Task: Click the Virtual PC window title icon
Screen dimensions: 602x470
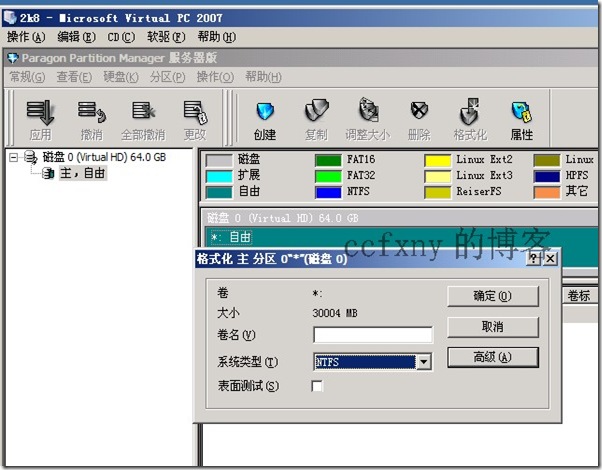Action: coord(10,18)
